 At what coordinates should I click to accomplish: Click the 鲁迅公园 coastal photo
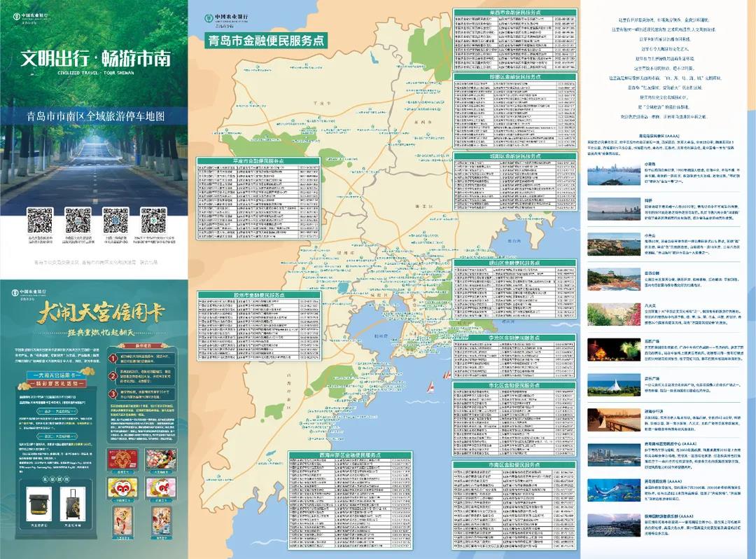[x=614, y=279]
